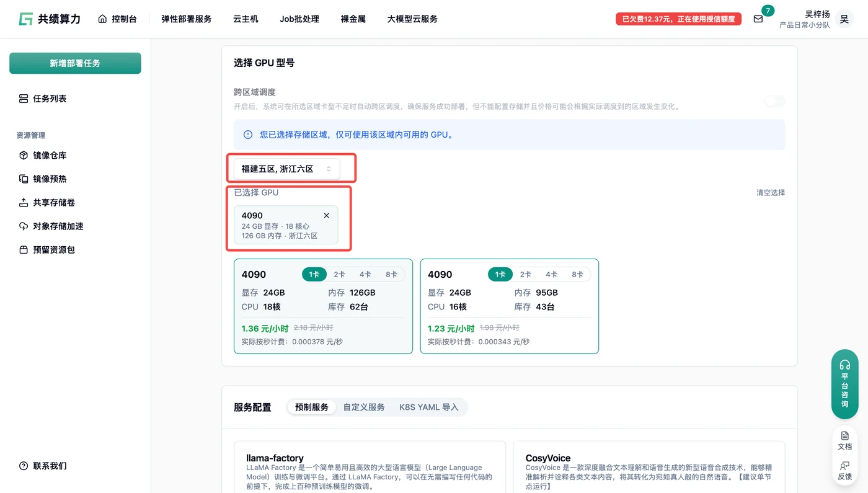Select 2卡 on the 95GB 4090 card
This screenshot has width=868, height=493.
[525, 274]
